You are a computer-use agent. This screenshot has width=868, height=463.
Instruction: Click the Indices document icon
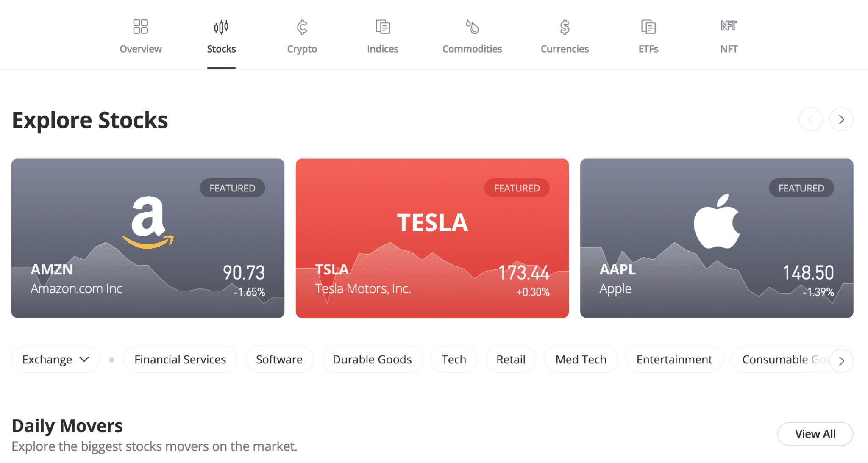(x=383, y=27)
